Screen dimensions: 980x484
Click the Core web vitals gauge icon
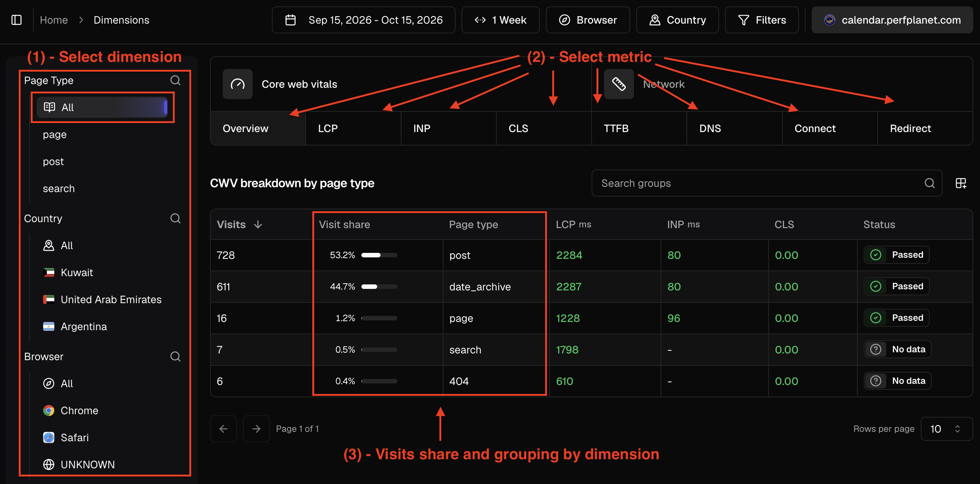pyautogui.click(x=237, y=84)
